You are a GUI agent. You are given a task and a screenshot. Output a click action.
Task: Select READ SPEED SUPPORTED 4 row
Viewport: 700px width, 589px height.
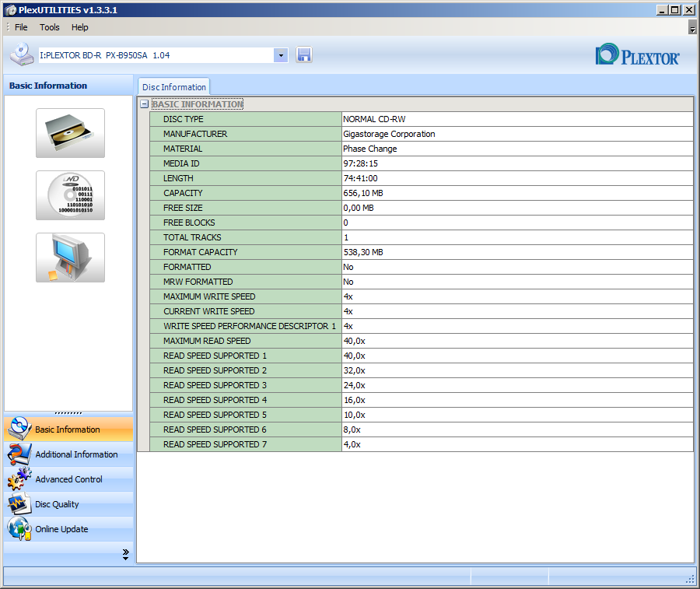point(422,400)
